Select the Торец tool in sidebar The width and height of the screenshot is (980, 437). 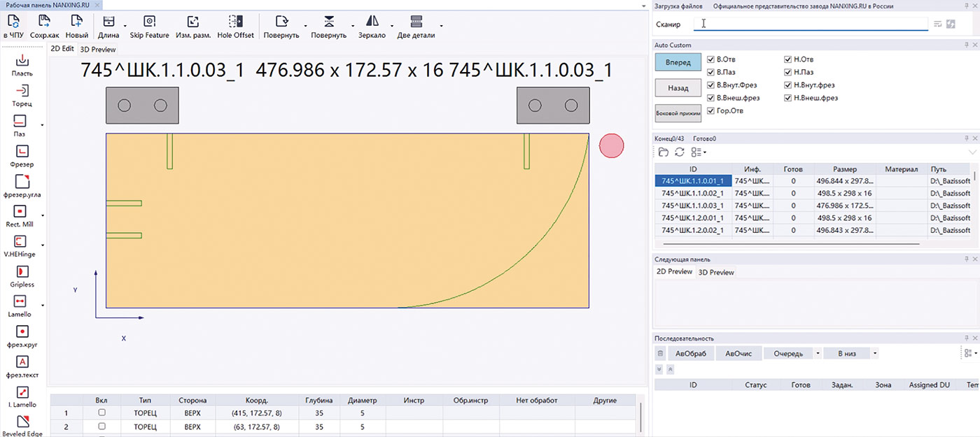(x=22, y=91)
